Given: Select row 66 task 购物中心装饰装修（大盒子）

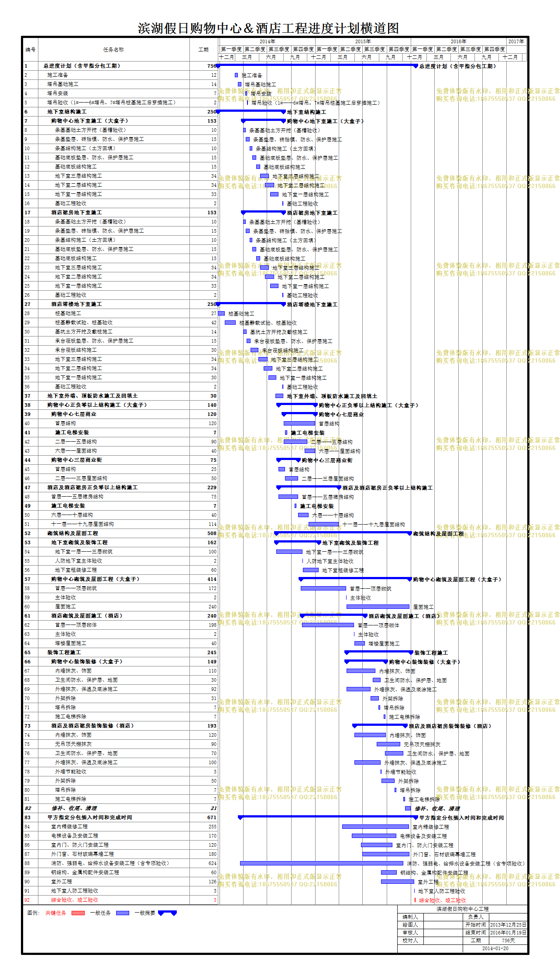Looking at the screenshot, I should point(87,662).
